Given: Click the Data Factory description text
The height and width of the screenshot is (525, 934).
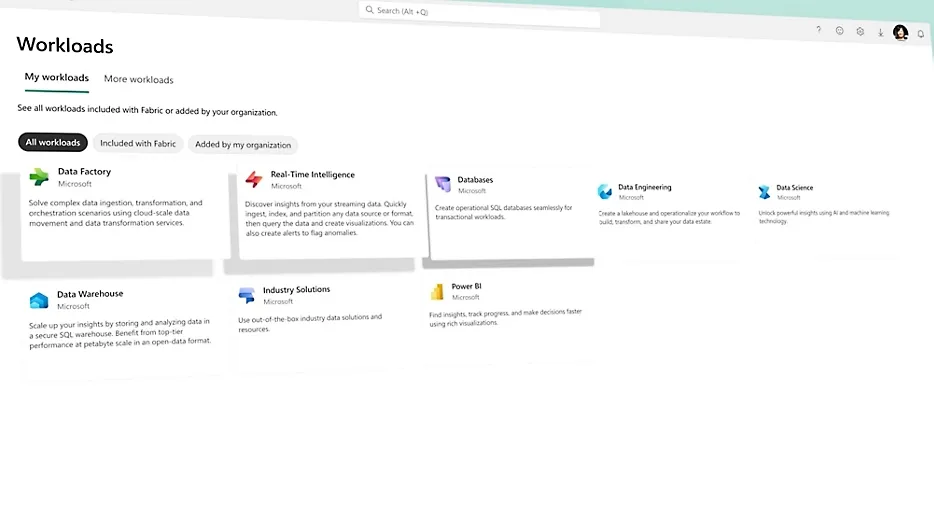Looking at the screenshot, I should tap(116, 213).
